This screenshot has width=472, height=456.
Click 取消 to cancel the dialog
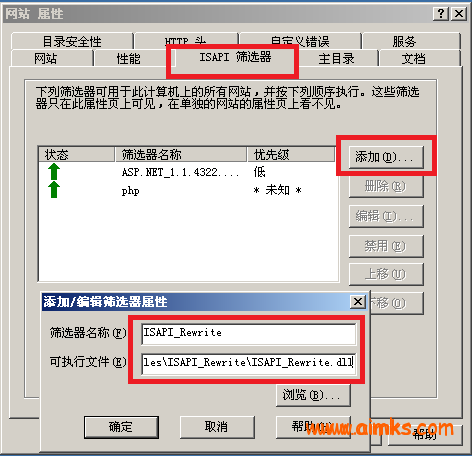point(217,427)
